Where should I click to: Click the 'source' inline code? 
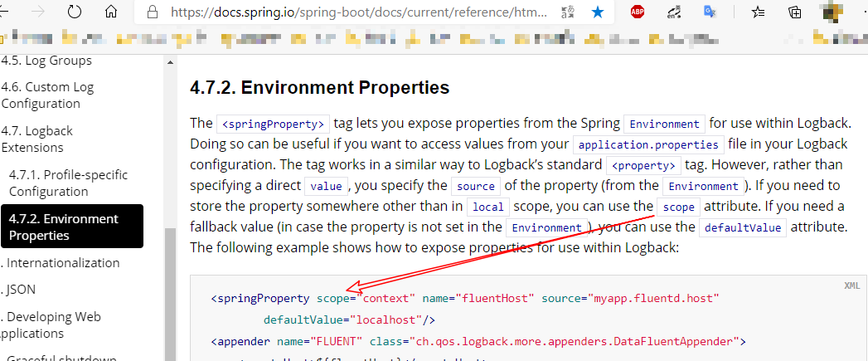(x=476, y=186)
